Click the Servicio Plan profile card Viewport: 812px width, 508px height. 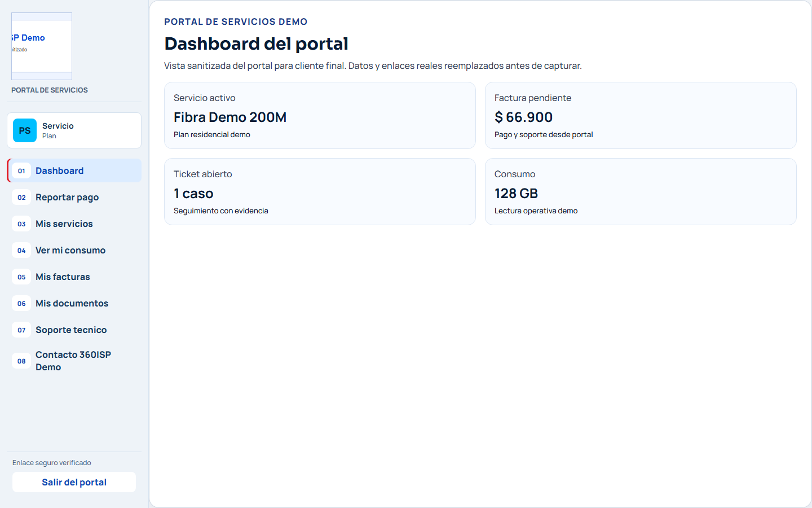(74, 130)
